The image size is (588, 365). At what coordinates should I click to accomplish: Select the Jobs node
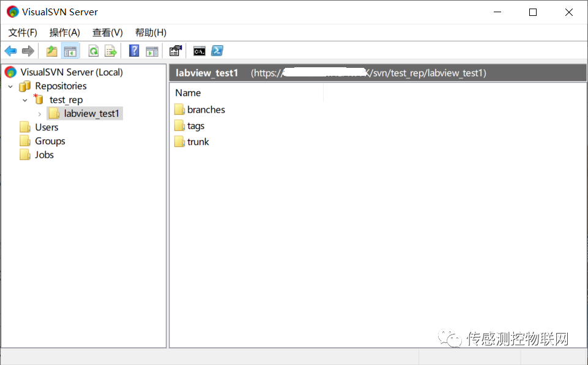pyautogui.click(x=44, y=155)
